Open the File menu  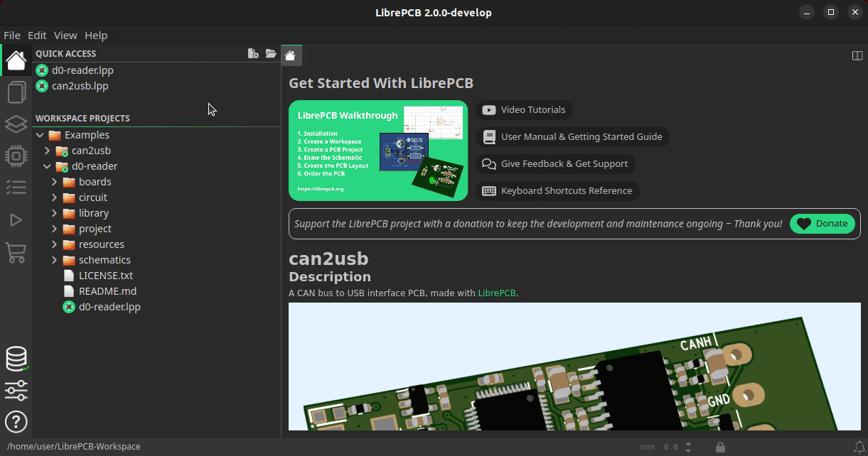pyautogui.click(x=12, y=36)
